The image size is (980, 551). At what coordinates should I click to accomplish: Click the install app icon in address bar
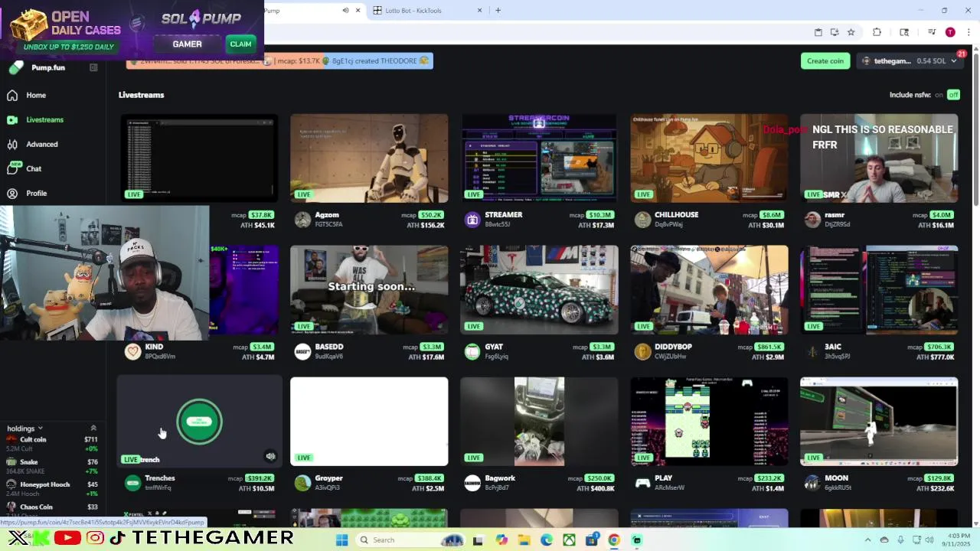(x=835, y=32)
